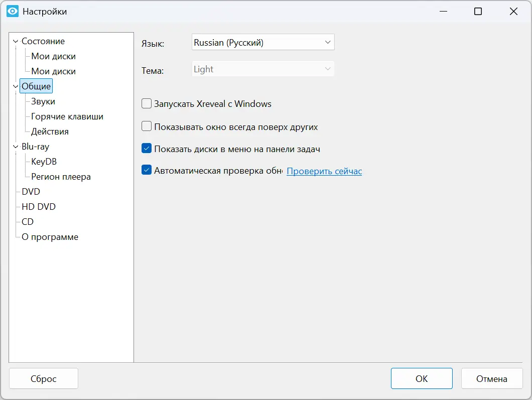
Task: Select Регион плеера in the sidebar
Action: pyautogui.click(x=61, y=177)
